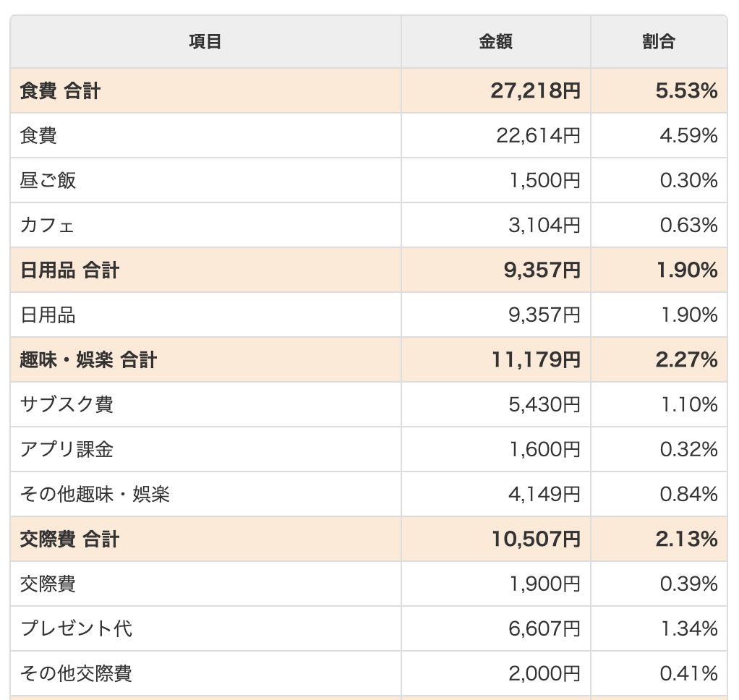Select the 日用品 合計 summary row
The height and width of the screenshot is (700, 739).
(70, 270)
